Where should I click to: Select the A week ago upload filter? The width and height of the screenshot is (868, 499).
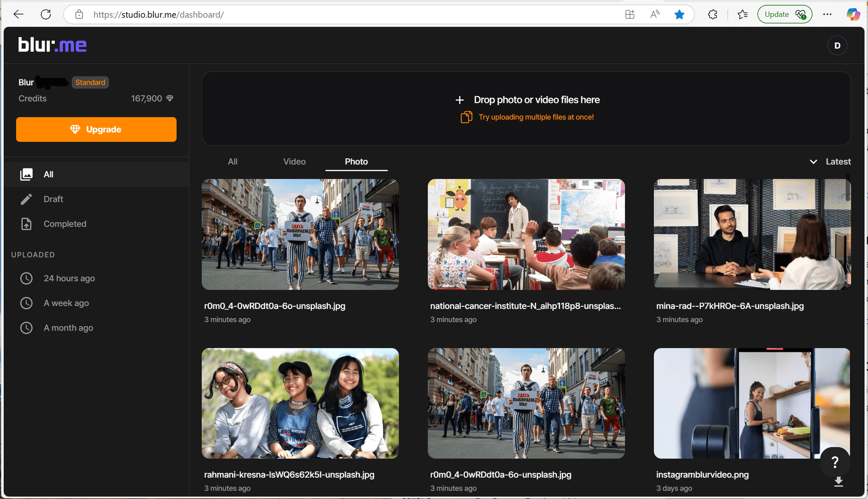[66, 303]
